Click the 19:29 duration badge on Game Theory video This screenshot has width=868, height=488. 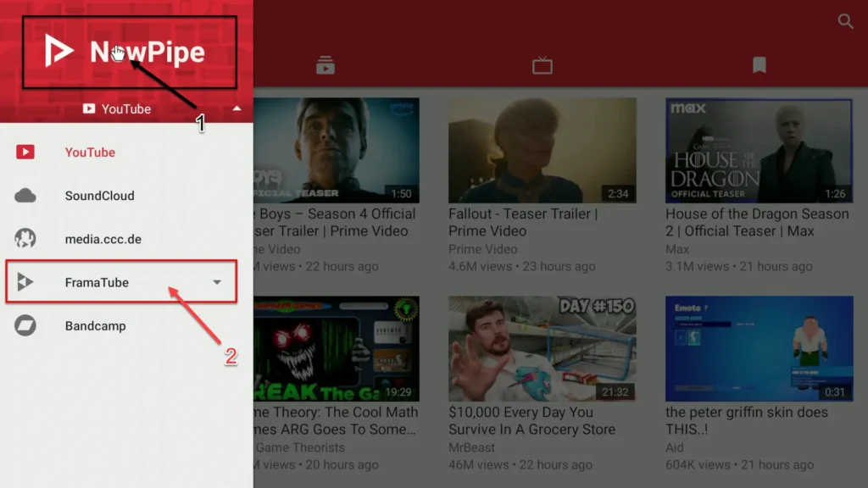pos(398,391)
